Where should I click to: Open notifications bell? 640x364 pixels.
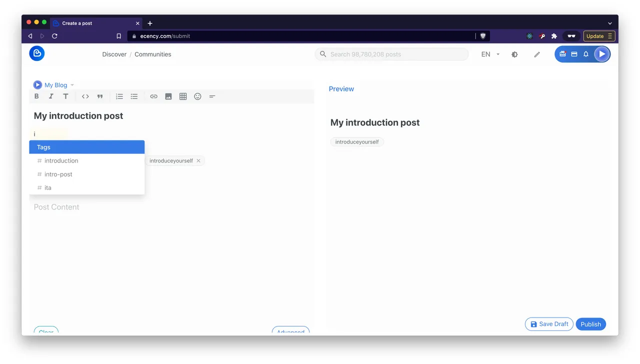tap(586, 54)
